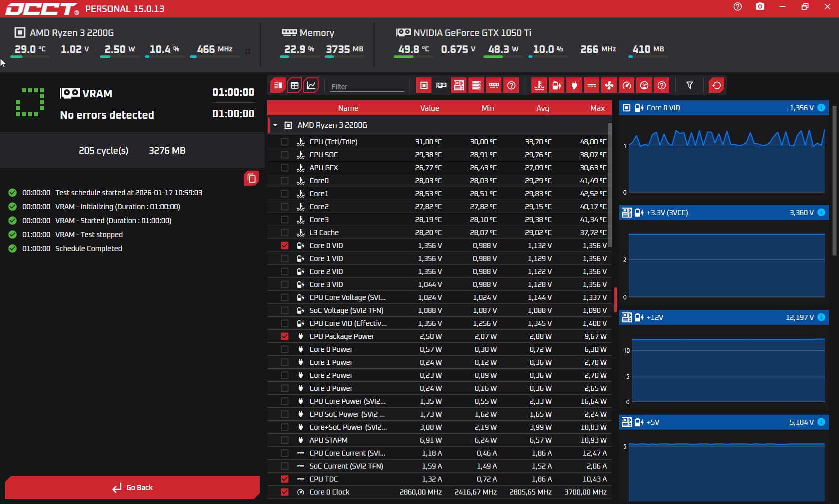Open the NVIDIA GeForce GTX 1050 Ti summary
Viewport: 839px width, 504px height.
463,33
